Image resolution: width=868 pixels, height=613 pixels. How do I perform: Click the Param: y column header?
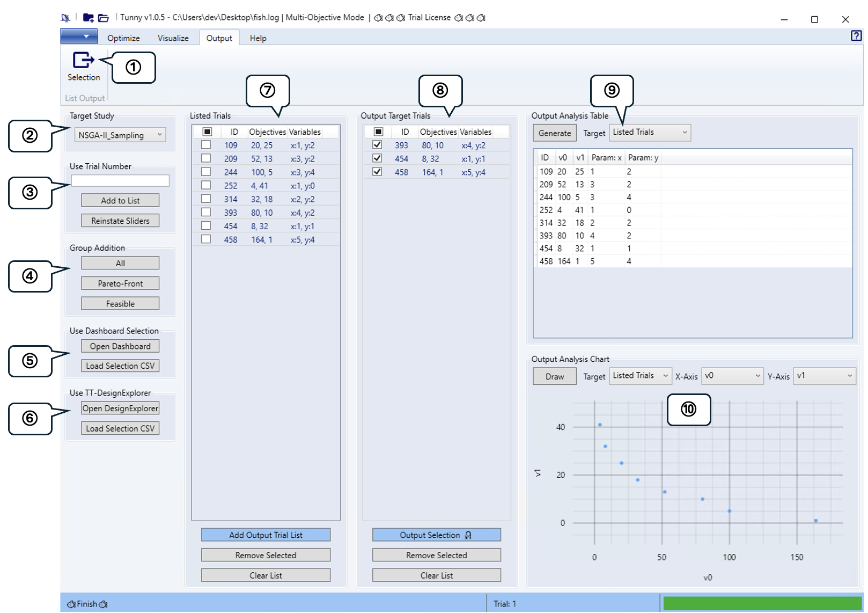(x=643, y=157)
